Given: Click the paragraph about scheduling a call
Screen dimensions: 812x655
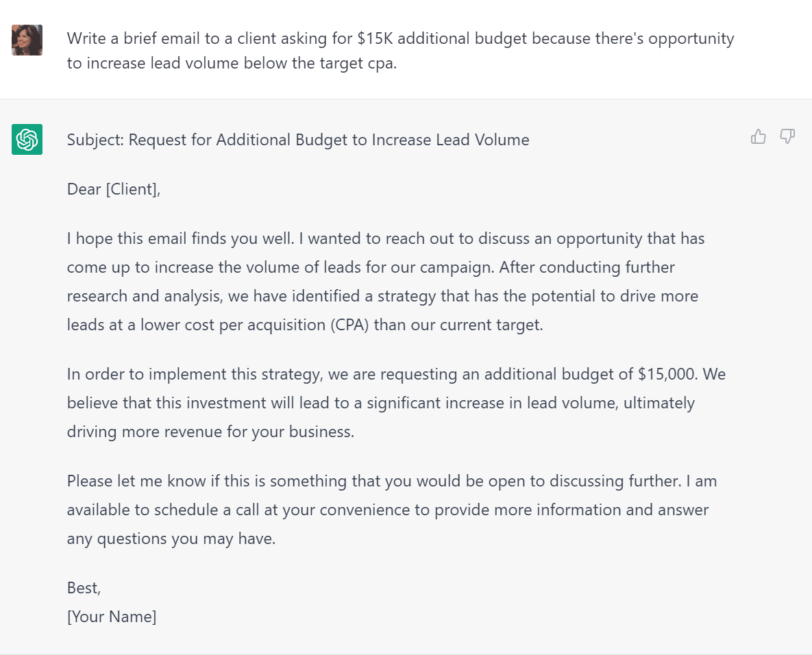Looking at the screenshot, I should [x=391, y=510].
